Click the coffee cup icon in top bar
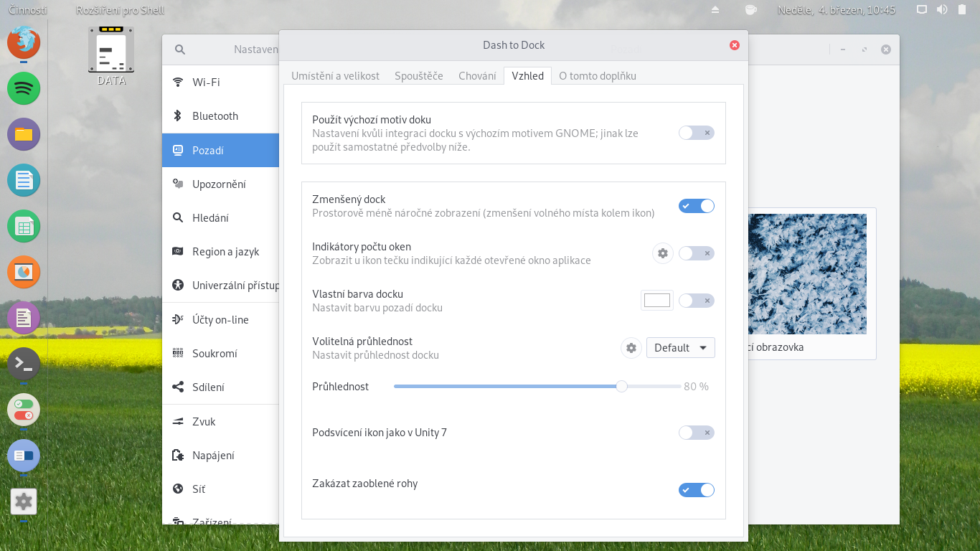 (x=750, y=10)
